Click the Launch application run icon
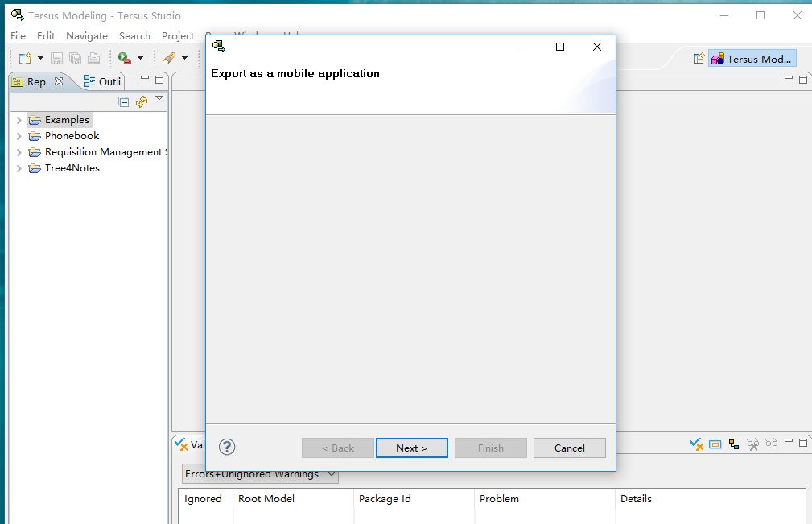The height and width of the screenshot is (524, 812). [x=124, y=58]
